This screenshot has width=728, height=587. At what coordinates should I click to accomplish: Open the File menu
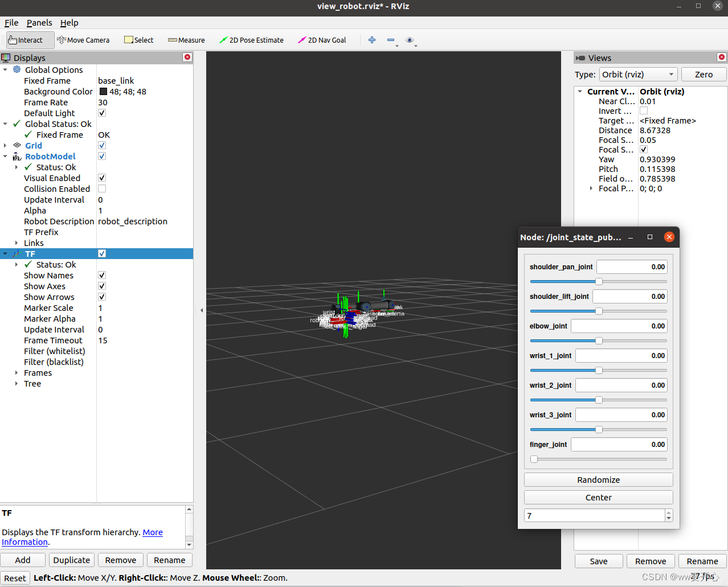pos(11,23)
